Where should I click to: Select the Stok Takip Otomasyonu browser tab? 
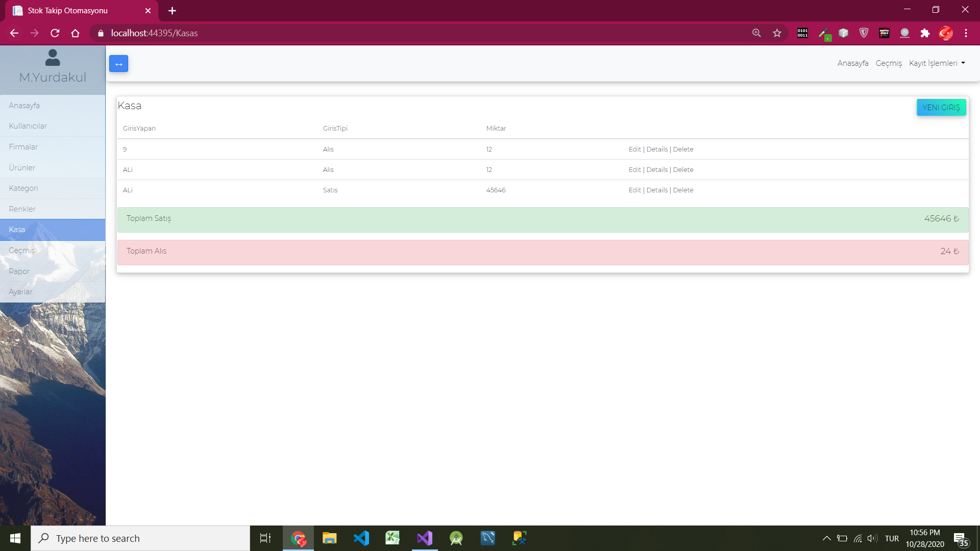click(x=71, y=10)
